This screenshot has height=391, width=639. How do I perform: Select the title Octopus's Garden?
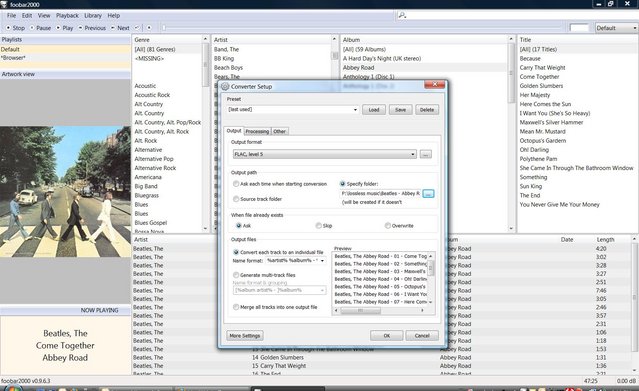pos(542,141)
